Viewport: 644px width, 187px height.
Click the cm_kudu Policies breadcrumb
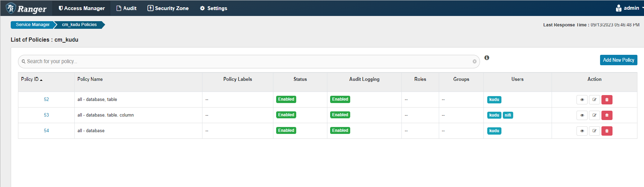tap(79, 25)
